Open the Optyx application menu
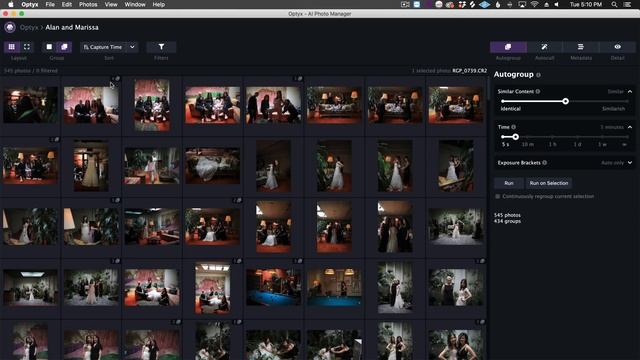Screen dimensions: 640x360 tap(30, 4)
